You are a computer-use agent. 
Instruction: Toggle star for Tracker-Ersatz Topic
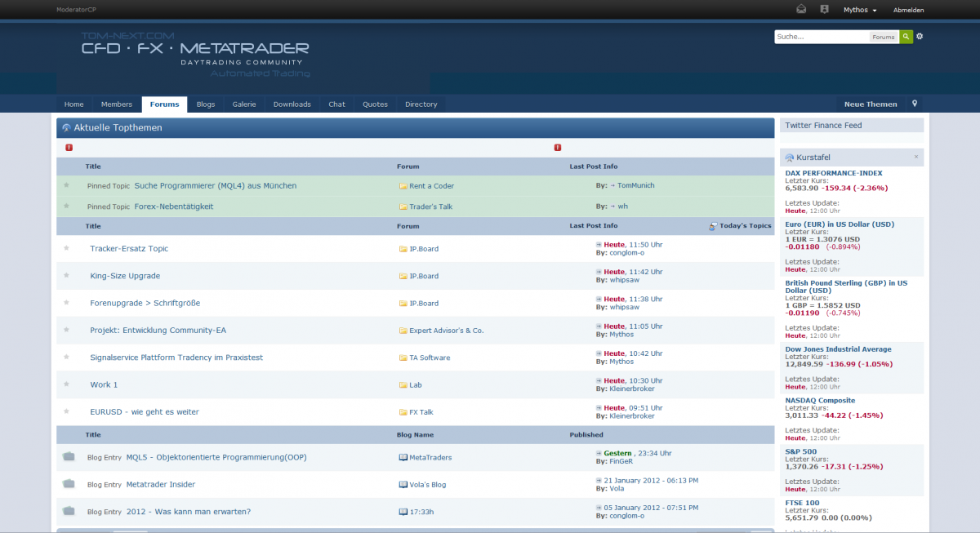(67, 248)
